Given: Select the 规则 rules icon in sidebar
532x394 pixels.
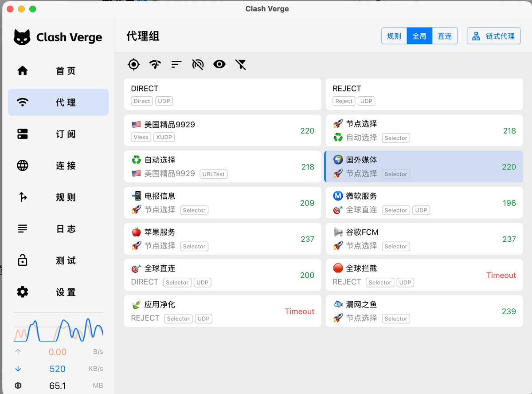Looking at the screenshot, I should click(x=22, y=197).
